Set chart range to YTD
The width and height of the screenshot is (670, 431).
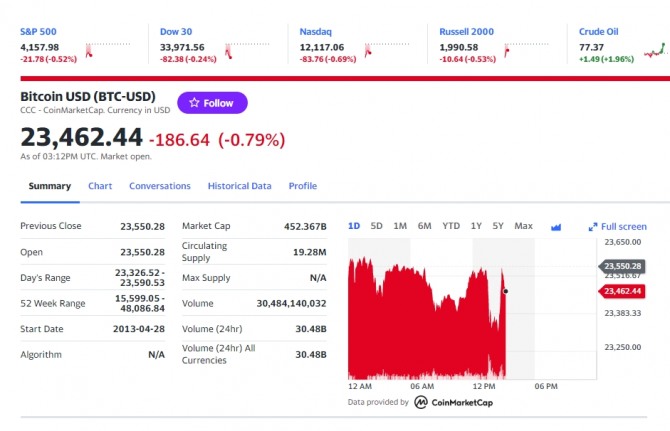pyautogui.click(x=451, y=226)
